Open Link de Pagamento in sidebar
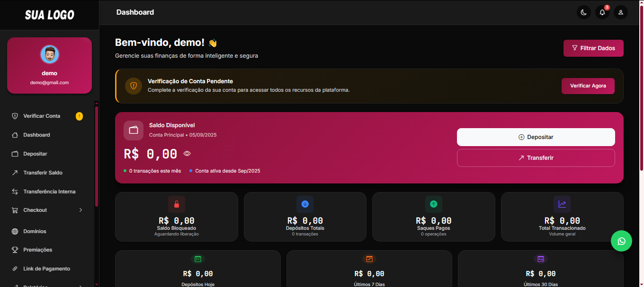The width and height of the screenshot is (644, 287). coord(14,268)
